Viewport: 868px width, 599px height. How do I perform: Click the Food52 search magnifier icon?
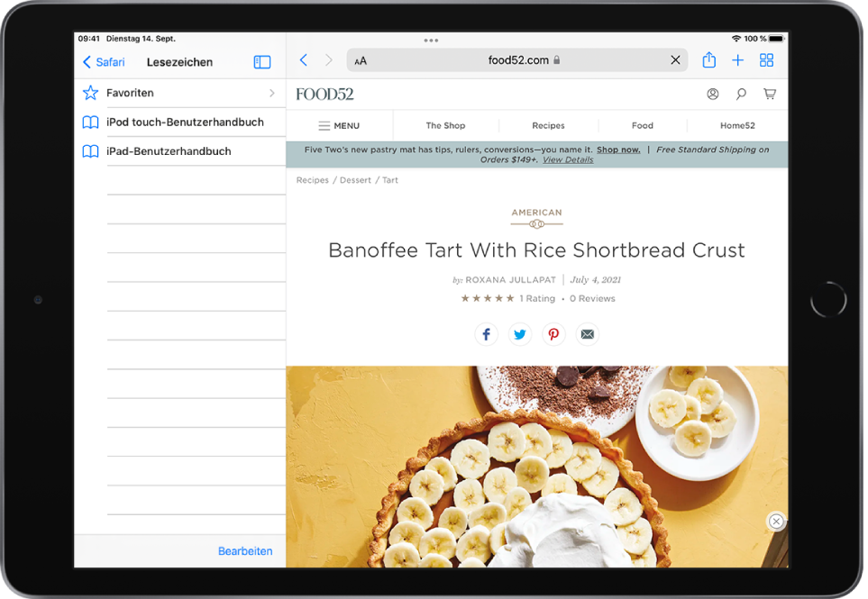pyautogui.click(x=741, y=94)
